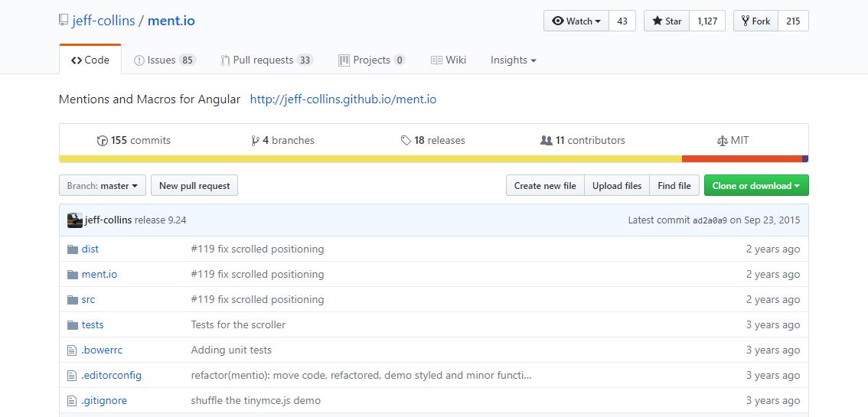Screen dimensions: 868x417
Task: Click jeff-collins avatar thumbnail
Action: (75, 220)
